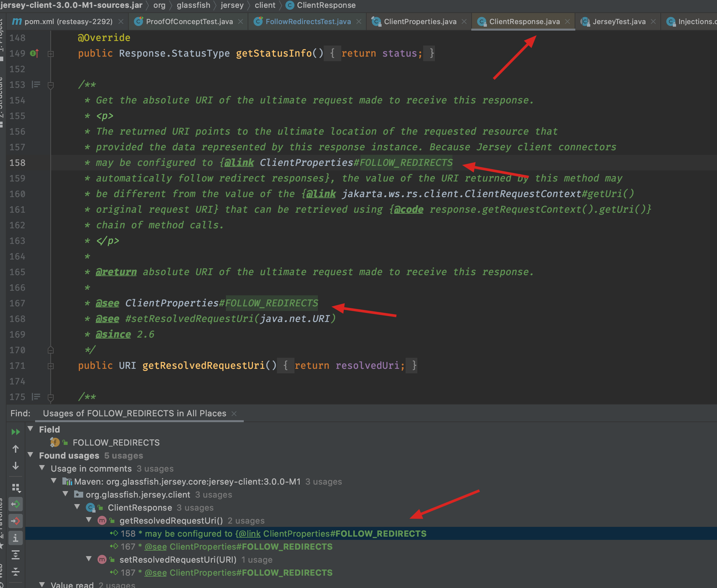Collapse the Usage in comments node
The height and width of the screenshot is (588, 717).
coord(42,468)
